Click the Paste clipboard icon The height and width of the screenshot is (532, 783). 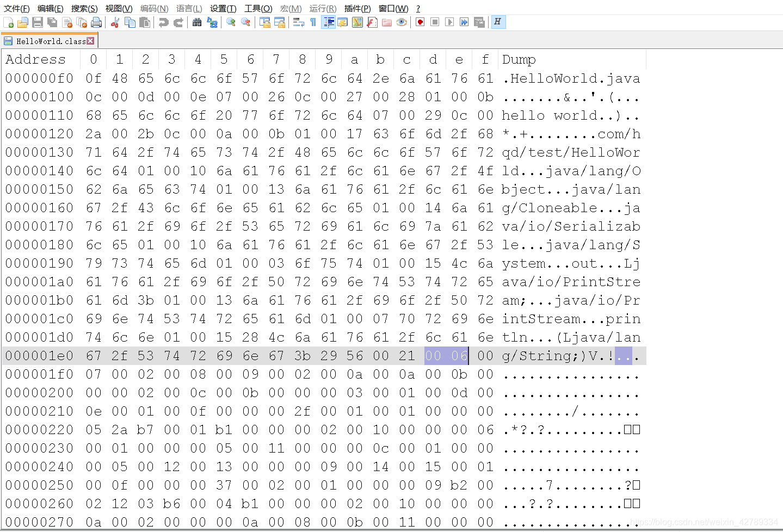(145, 22)
